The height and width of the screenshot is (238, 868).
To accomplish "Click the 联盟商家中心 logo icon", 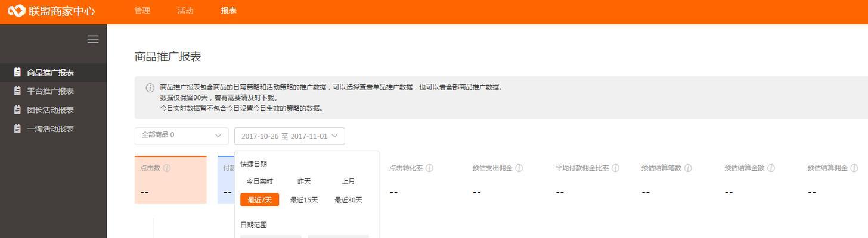I will 16,11.
